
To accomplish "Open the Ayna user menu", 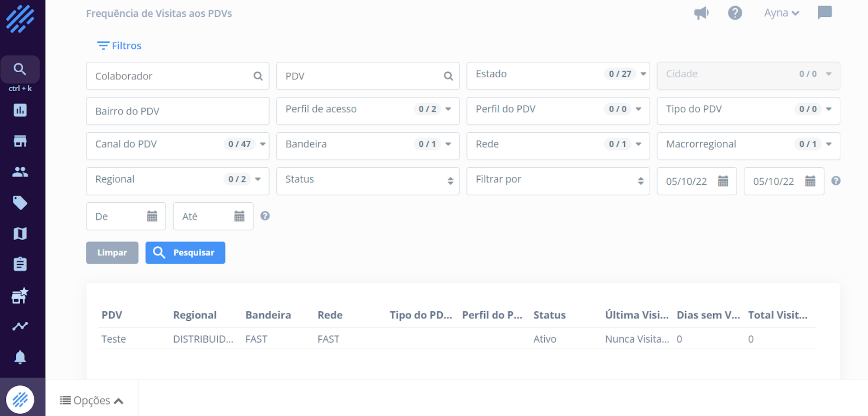I will point(781,13).
